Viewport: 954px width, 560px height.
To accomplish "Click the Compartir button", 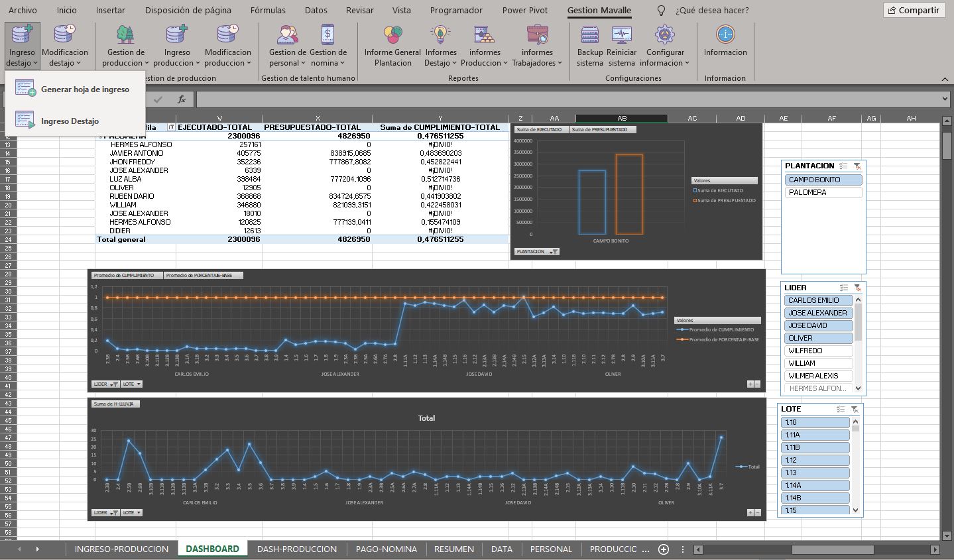I will point(914,10).
